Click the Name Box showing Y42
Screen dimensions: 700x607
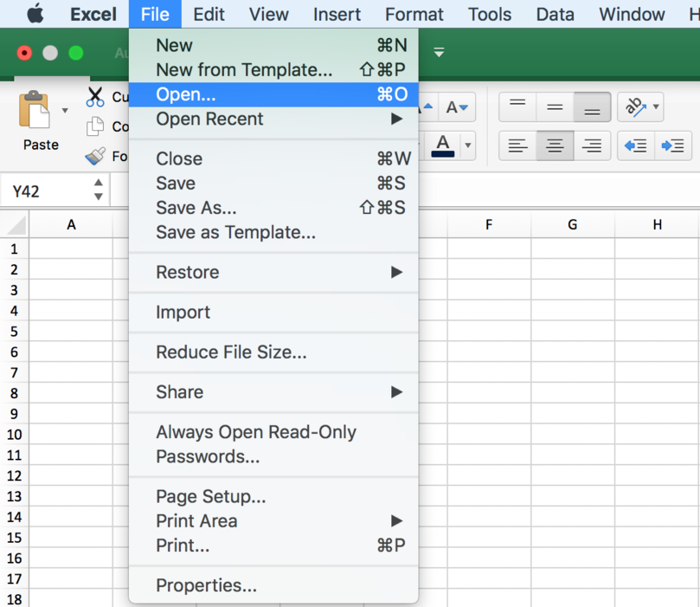point(47,191)
